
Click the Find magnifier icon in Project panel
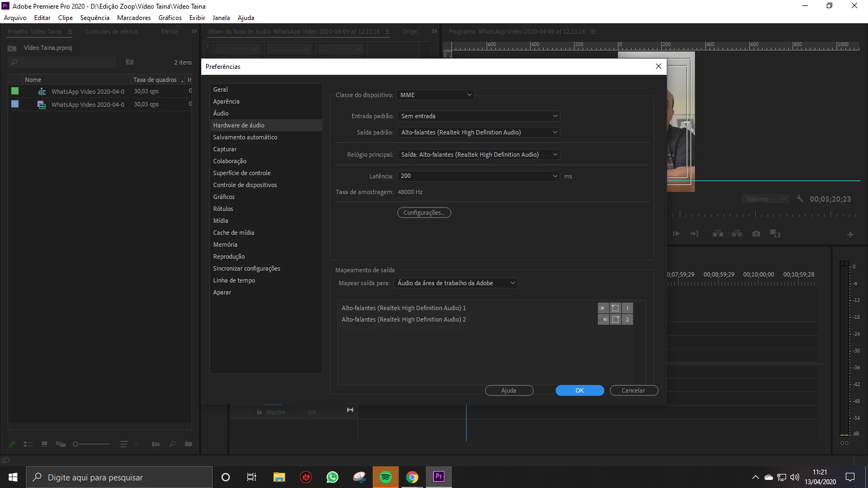173,444
